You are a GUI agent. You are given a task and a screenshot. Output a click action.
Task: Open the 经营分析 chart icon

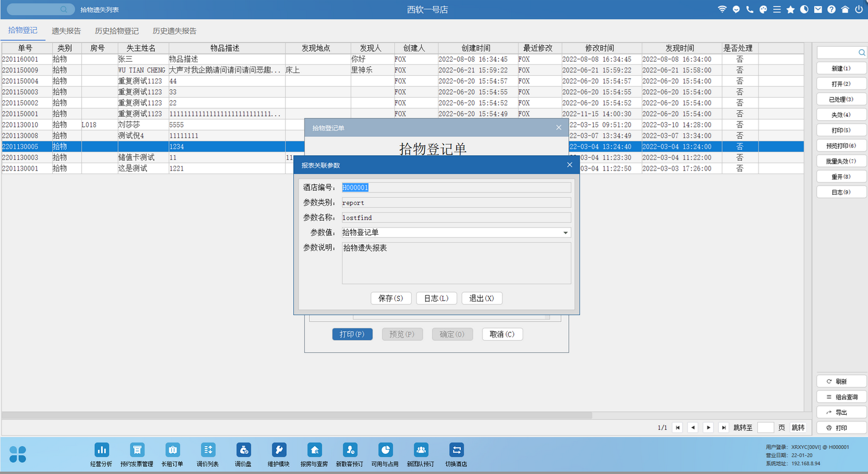pyautogui.click(x=101, y=450)
